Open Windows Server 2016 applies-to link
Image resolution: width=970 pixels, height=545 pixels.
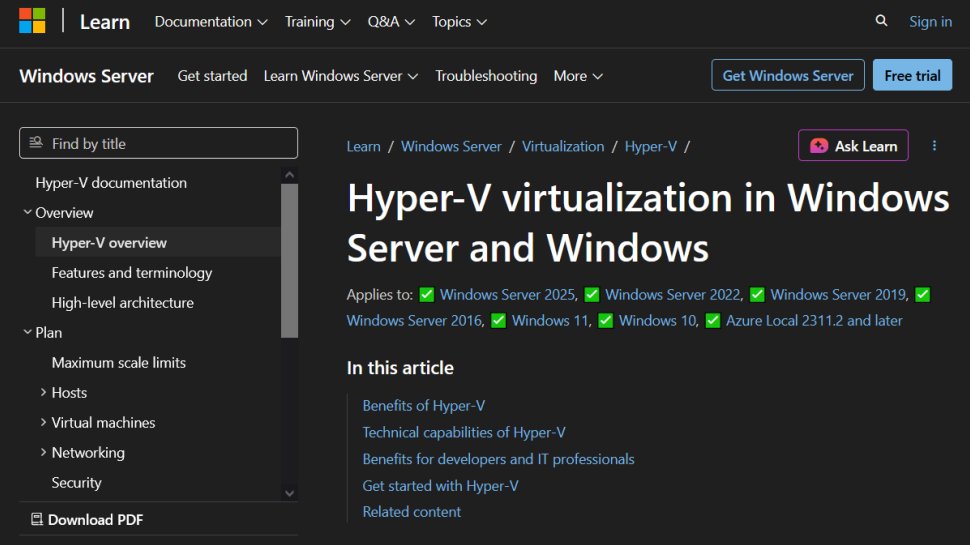(414, 320)
